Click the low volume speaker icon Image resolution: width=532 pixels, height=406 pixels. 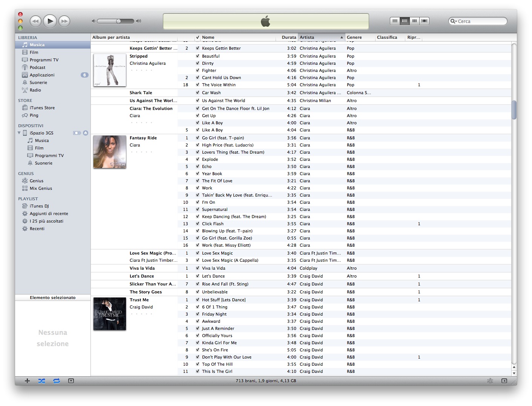[x=94, y=21]
